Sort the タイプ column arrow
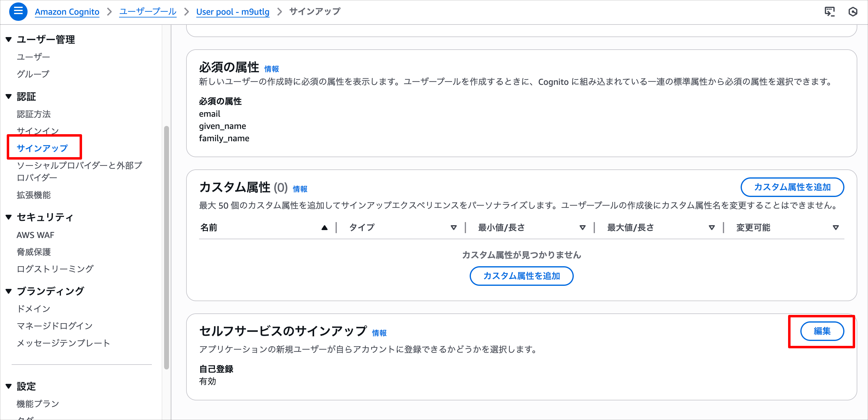868x420 pixels. tap(453, 228)
